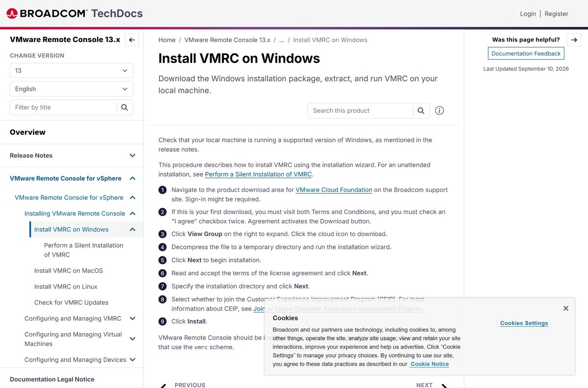Click the info icon beside search box

click(x=440, y=111)
